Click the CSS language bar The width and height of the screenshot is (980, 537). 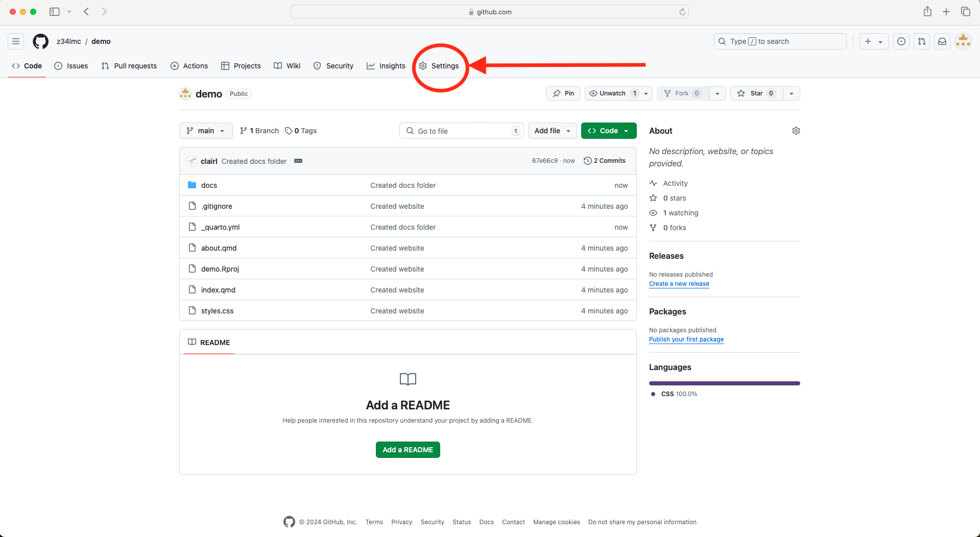click(x=724, y=383)
